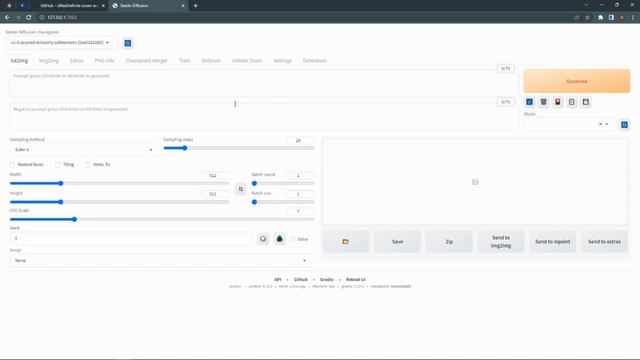
Task: Clear selected styles with the x icon
Action: (x=600, y=124)
